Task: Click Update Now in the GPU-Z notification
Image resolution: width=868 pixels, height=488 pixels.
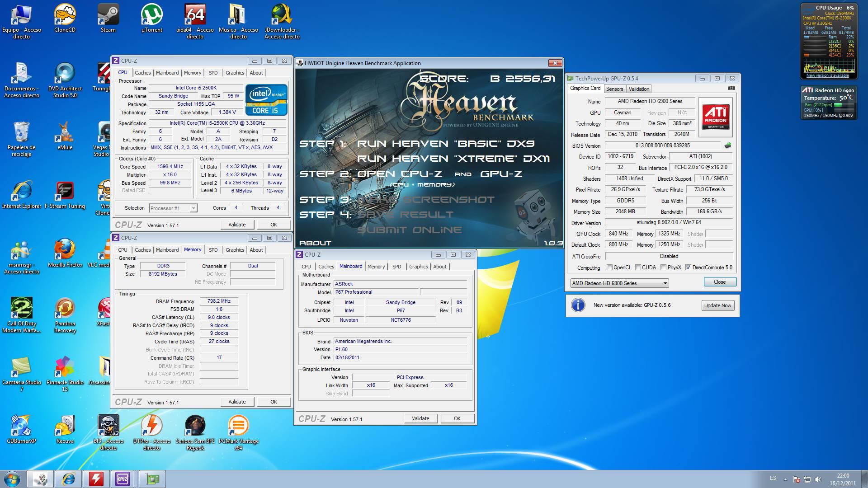Action: [x=717, y=305]
